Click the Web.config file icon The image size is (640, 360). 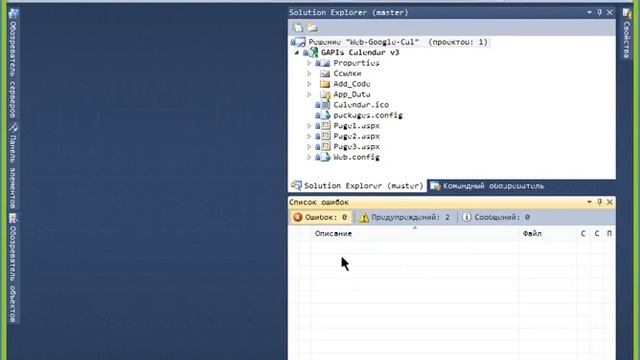325,157
